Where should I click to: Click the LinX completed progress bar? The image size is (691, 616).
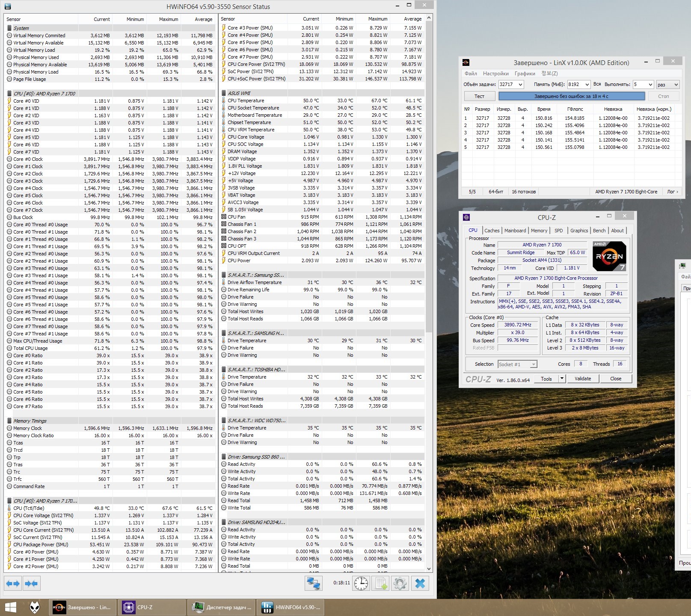[x=572, y=96]
